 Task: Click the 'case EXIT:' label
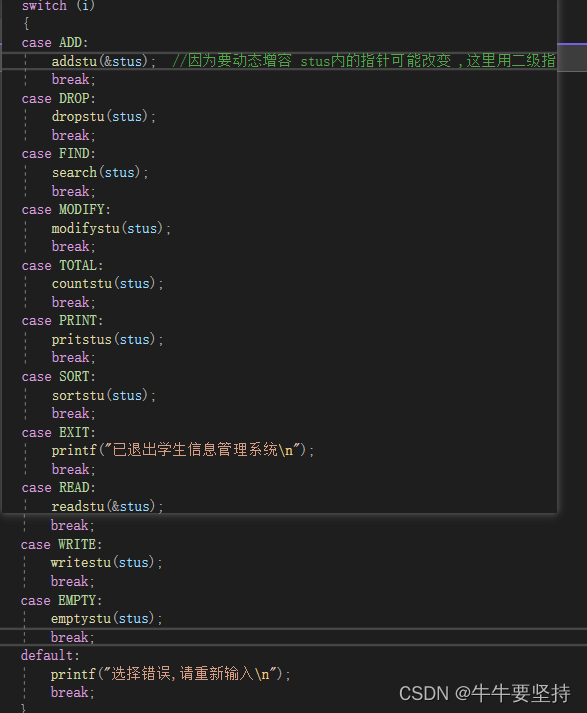tap(58, 432)
